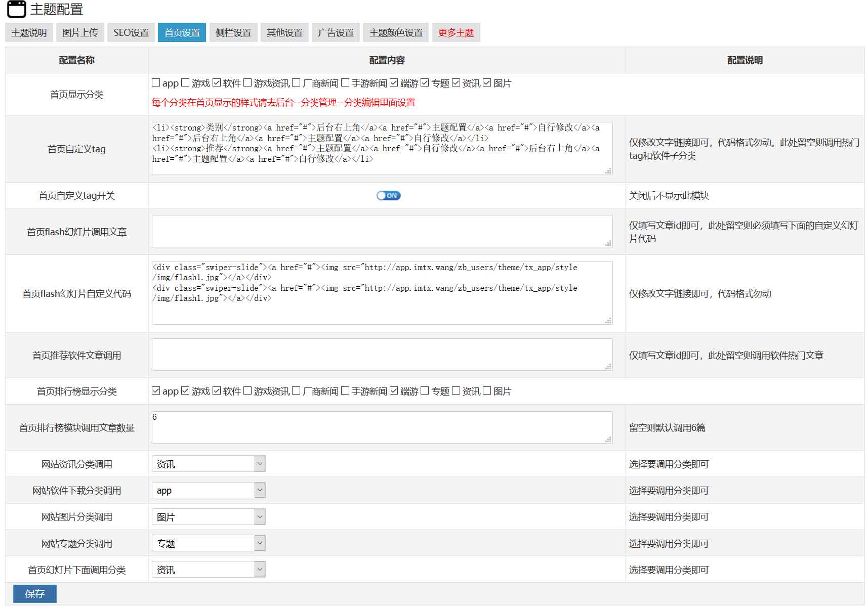Check 专题 in 首页排行榜显示分类 row

425,390
